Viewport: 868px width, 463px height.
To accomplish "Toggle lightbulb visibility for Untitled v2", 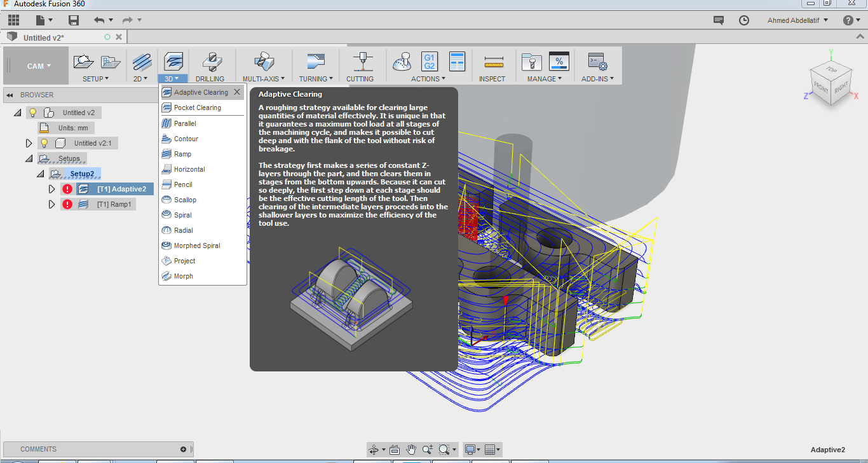I will (x=33, y=113).
